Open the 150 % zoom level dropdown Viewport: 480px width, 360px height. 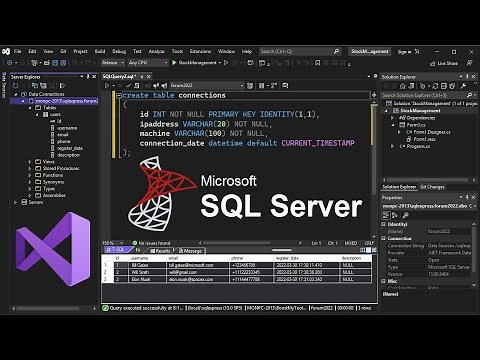click(113, 243)
